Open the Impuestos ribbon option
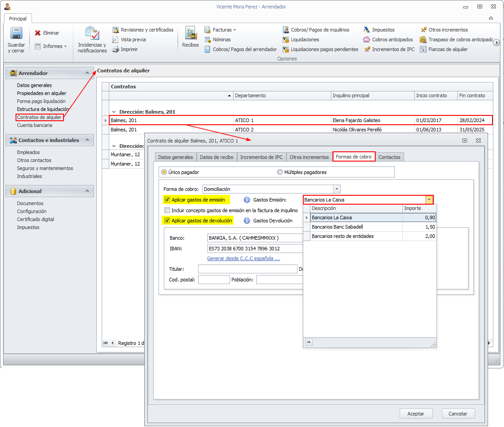504x427 pixels. point(379,30)
